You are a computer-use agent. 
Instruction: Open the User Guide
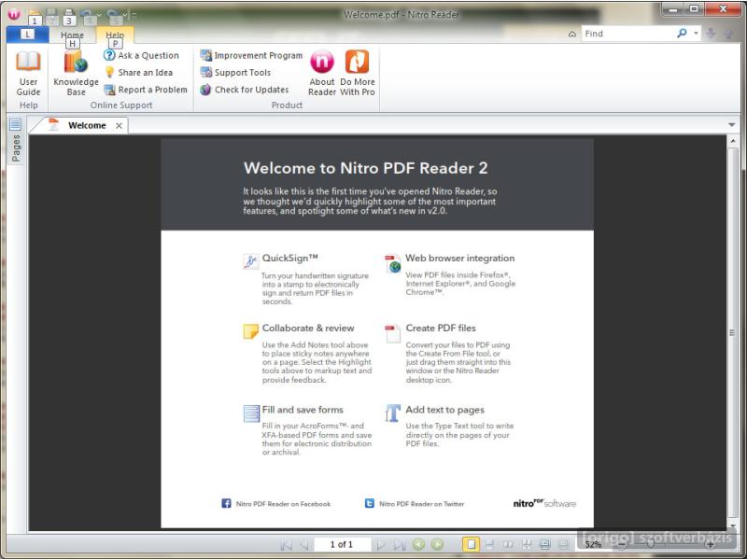(28, 74)
